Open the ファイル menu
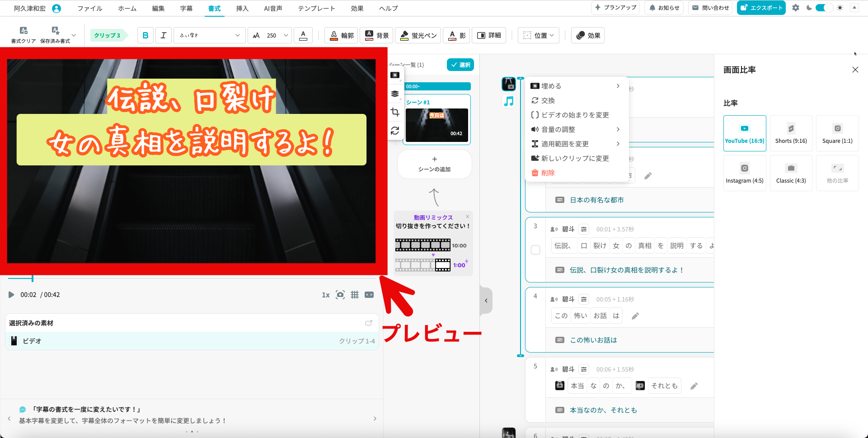This screenshot has height=438, width=868. click(89, 8)
